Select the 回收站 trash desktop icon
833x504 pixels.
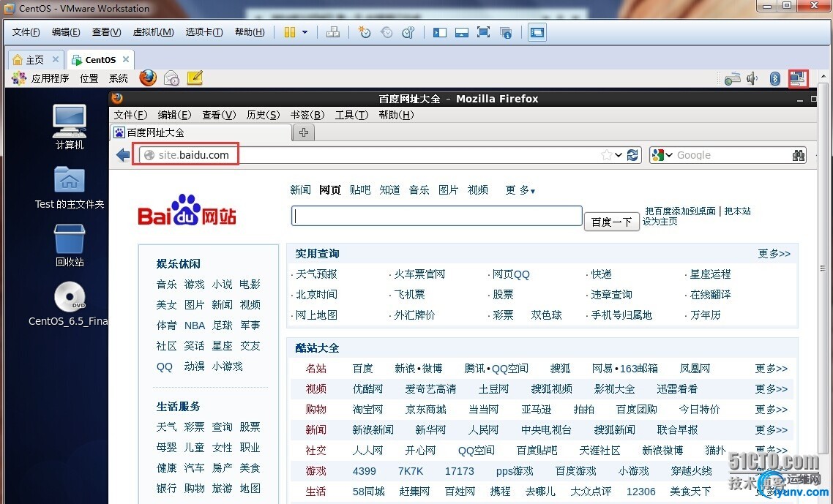click(70, 245)
